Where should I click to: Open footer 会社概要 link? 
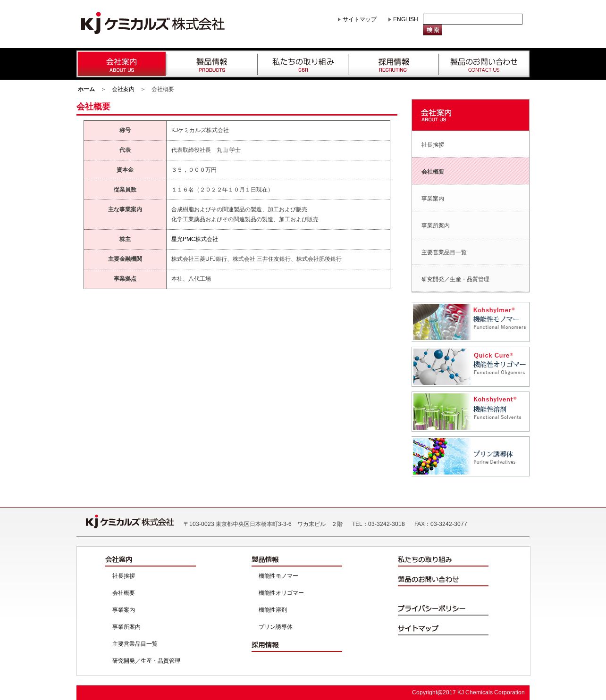tap(124, 593)
